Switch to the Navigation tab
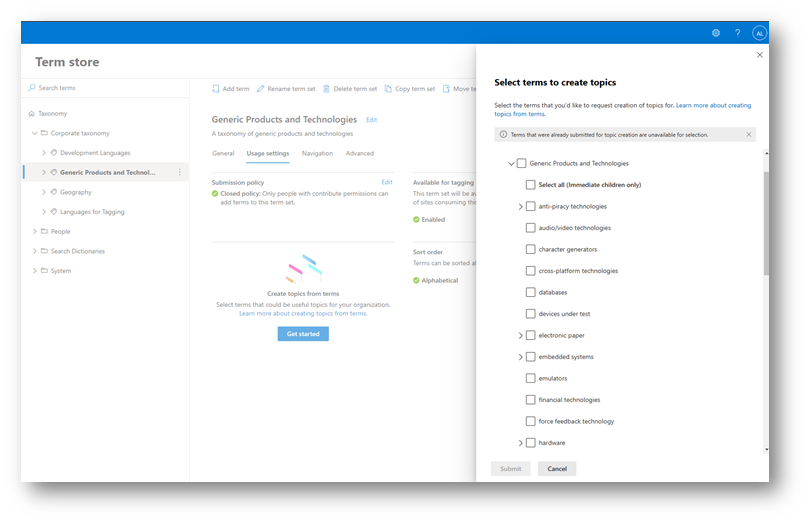 (317, 154)
